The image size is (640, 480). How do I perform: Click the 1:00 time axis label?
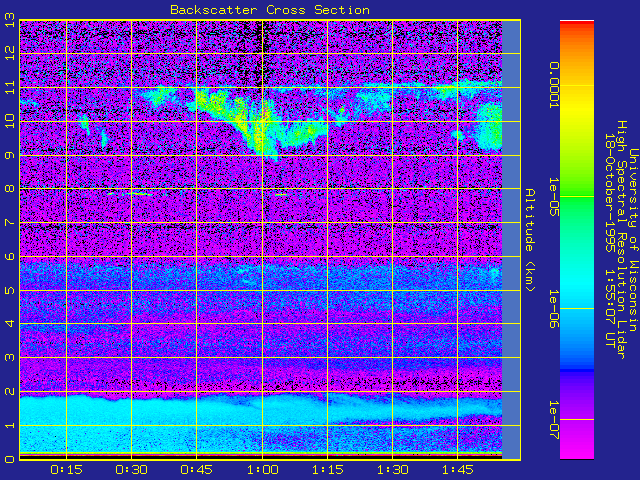262,470
